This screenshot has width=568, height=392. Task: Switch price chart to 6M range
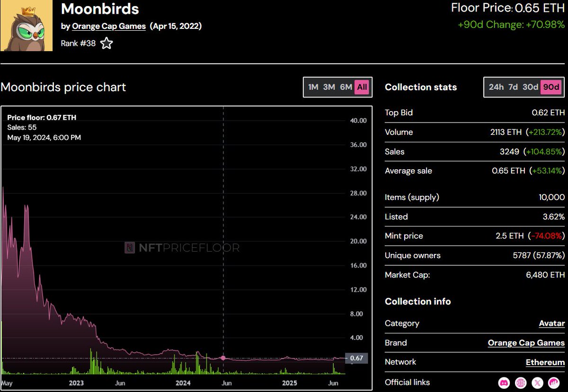[346, 87]
